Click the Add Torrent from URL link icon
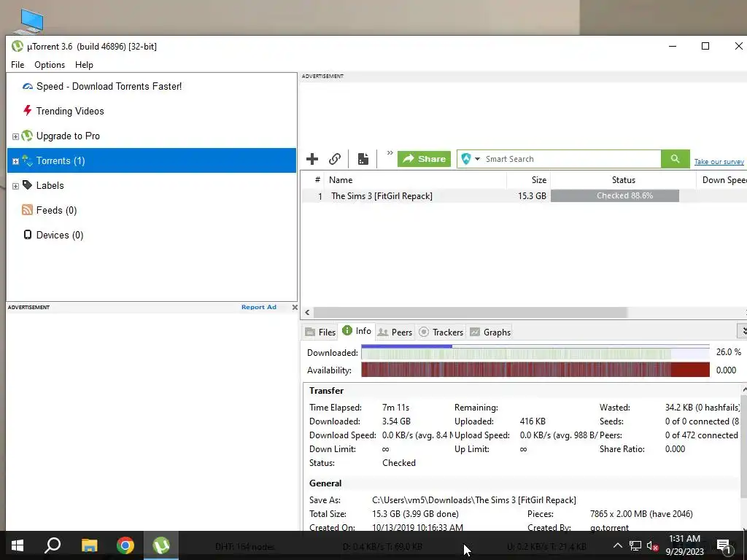The height and width of the screenshot is (560, 747). pyautogui.click(x=335, y=159)
